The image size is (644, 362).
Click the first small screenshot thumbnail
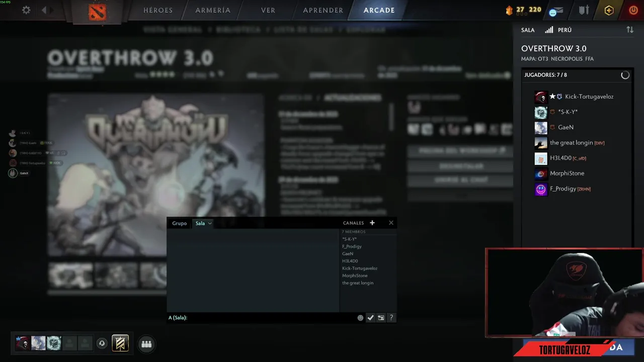point(70,276)
